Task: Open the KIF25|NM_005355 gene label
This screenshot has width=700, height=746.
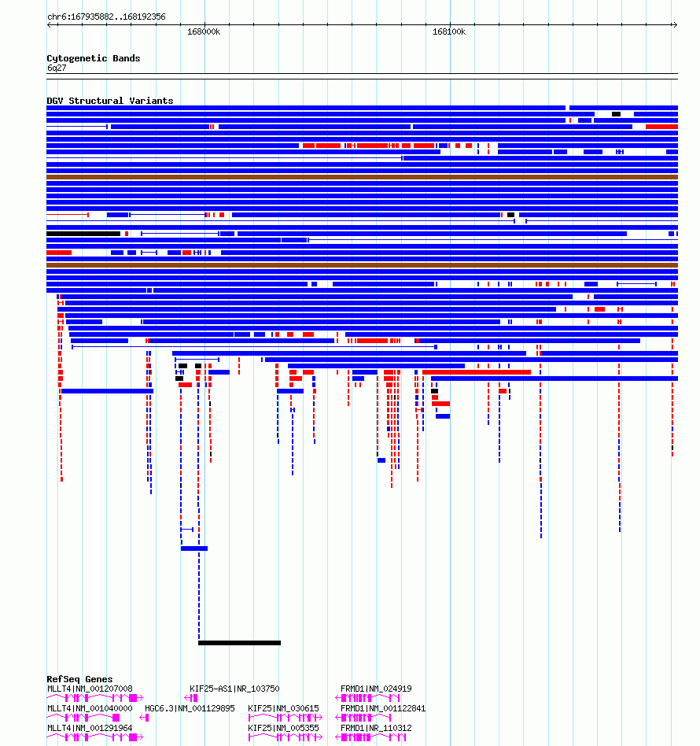Action: [x=283, y=728]
